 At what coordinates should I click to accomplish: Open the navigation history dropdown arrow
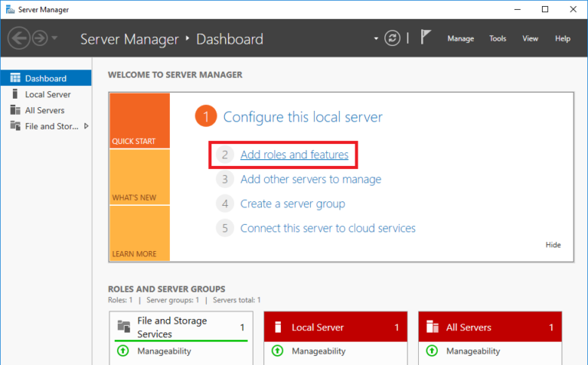click(x=54, y=38)
